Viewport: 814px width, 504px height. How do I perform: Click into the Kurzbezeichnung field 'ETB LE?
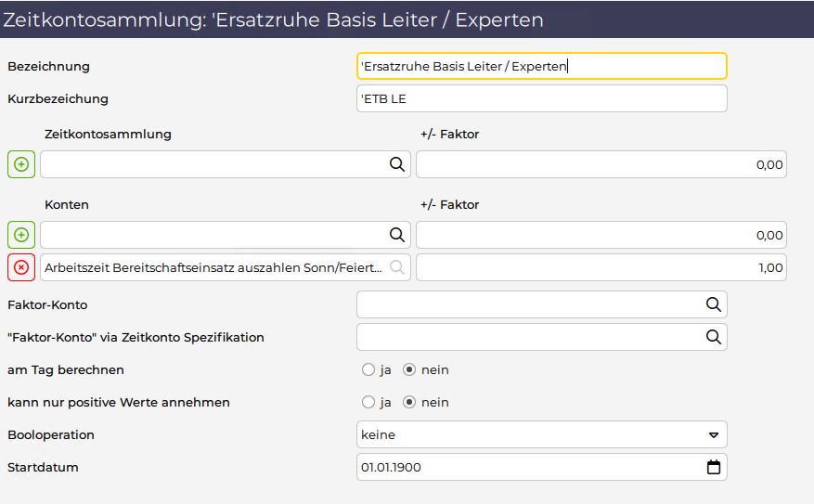[x=542, y=98]
